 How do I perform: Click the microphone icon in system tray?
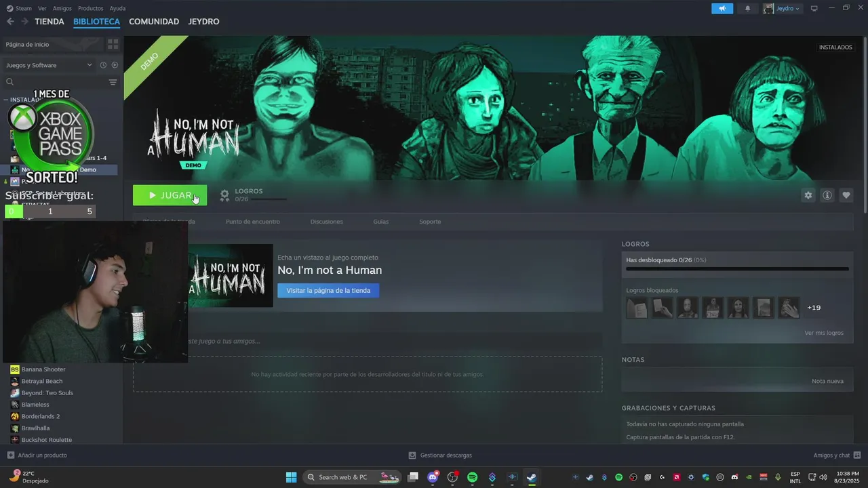(778, 477)
